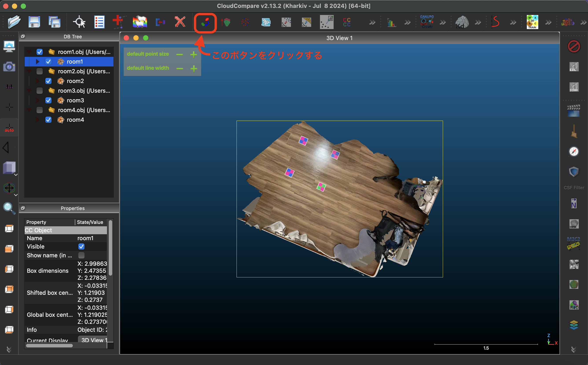Screen dimensions: 588x365
Task: Click the Save floppy disk icon
Action: [x=34, y=22]
